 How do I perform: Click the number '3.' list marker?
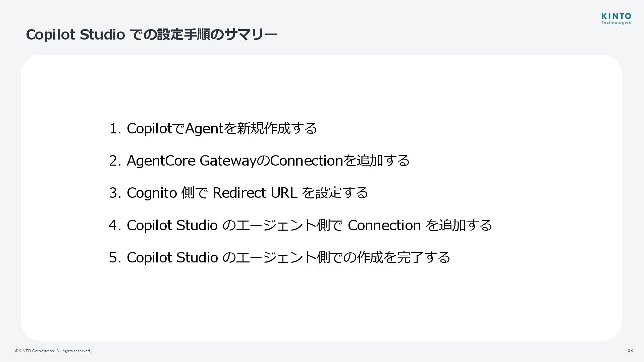(x=115, y=193)
